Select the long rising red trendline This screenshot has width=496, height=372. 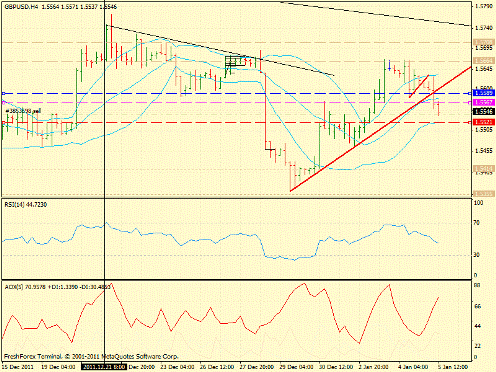point(381,129)
